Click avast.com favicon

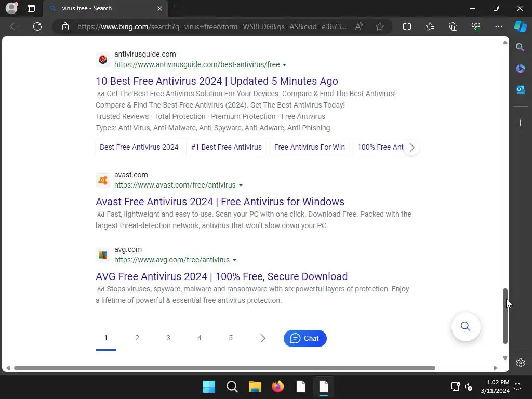(x=103, y=180)
